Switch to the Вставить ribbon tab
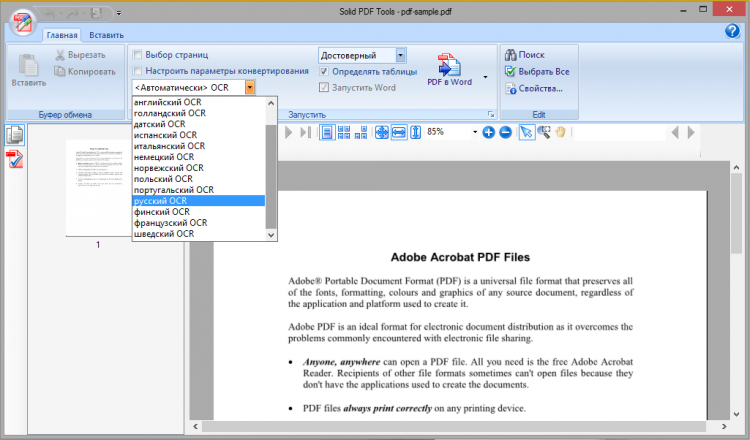 pyautogui.click(x=106, y=35)
